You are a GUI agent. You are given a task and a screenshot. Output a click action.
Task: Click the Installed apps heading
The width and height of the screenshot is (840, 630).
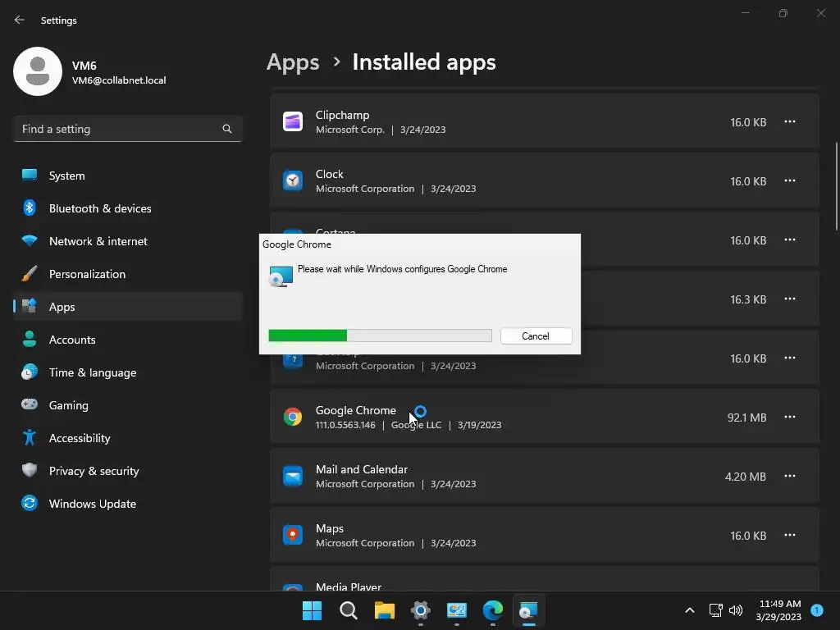click(424, 62)
